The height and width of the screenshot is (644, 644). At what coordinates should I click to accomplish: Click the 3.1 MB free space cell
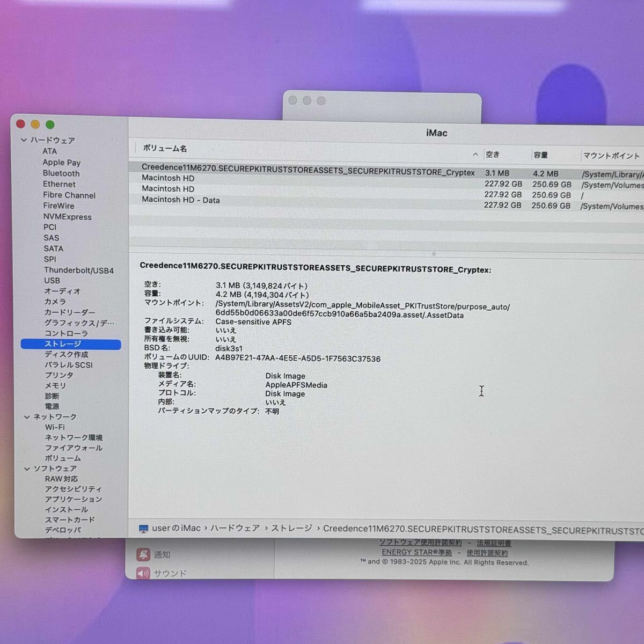(x=497, y=173)
